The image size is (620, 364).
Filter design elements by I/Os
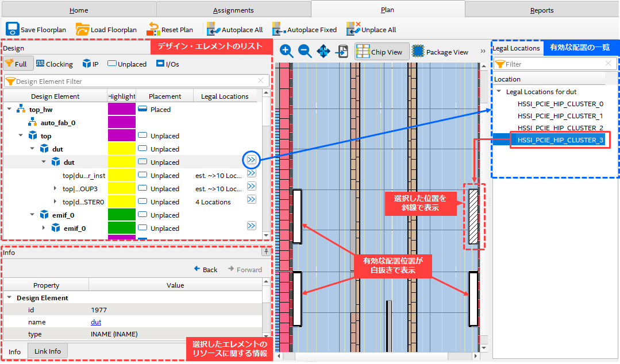coord(168,64)
